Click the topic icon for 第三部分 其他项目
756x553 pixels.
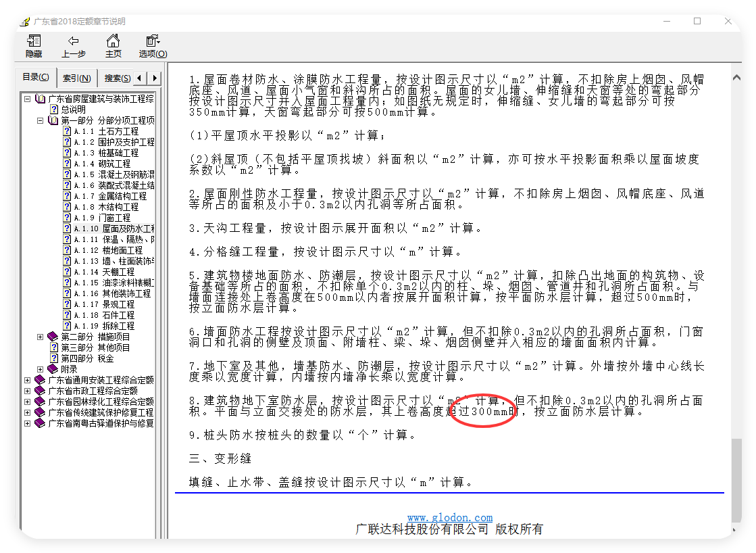(x=54, y=347)
